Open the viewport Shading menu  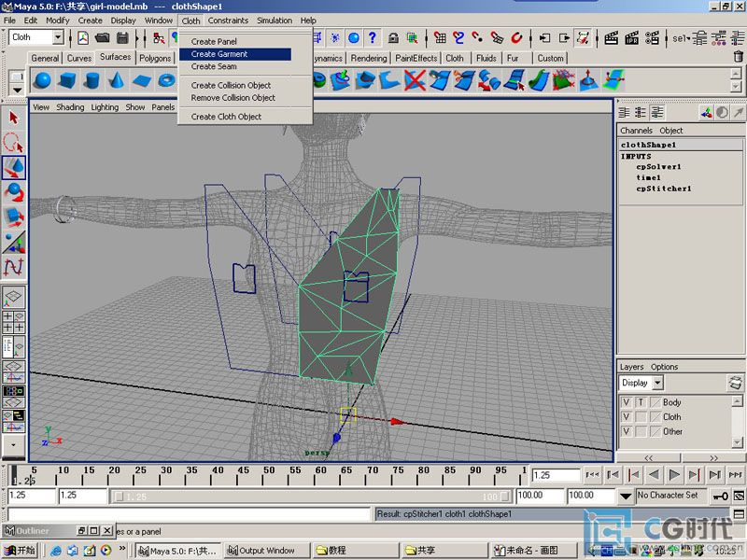click(x=70, y=107)
